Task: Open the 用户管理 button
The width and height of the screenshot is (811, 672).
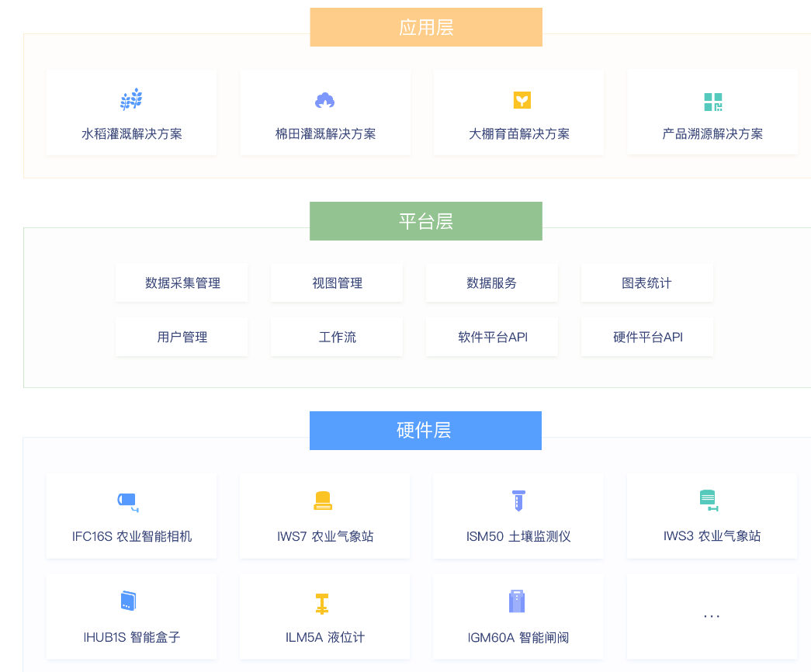Action: coord(182,338)
